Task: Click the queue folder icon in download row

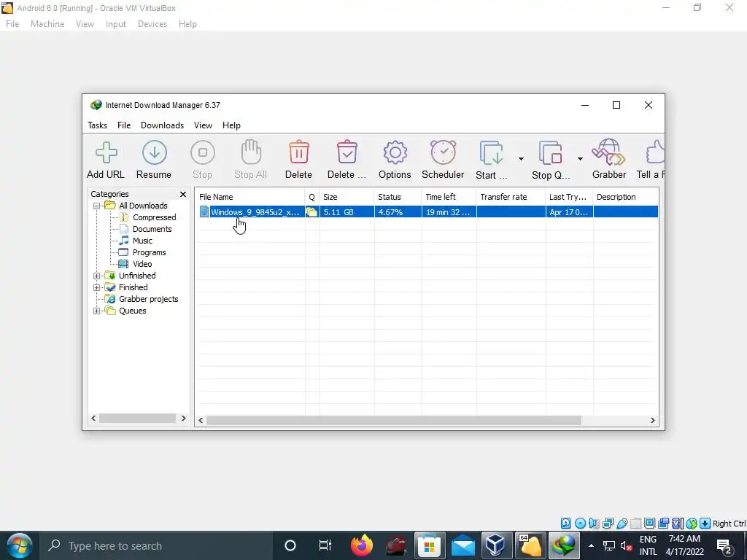Action: tap(311, 212)
